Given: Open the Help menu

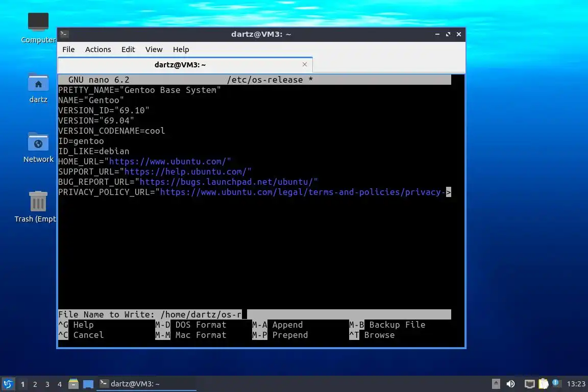Looking at the screenshot, I should (181, 50).
